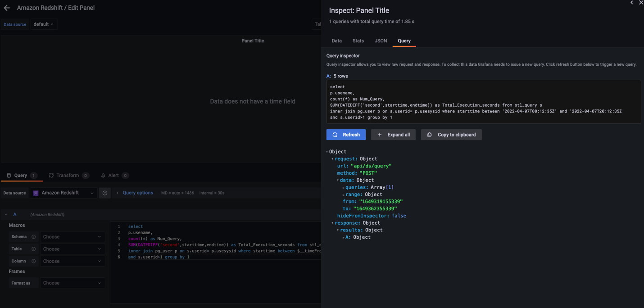
Task: Collapse the root Object node
Action: click(327, 152)
